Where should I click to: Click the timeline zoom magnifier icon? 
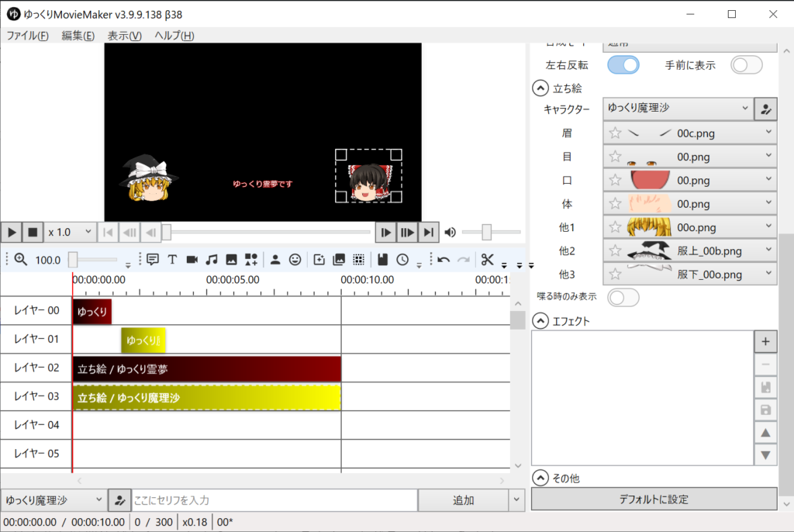coord(21,260)
